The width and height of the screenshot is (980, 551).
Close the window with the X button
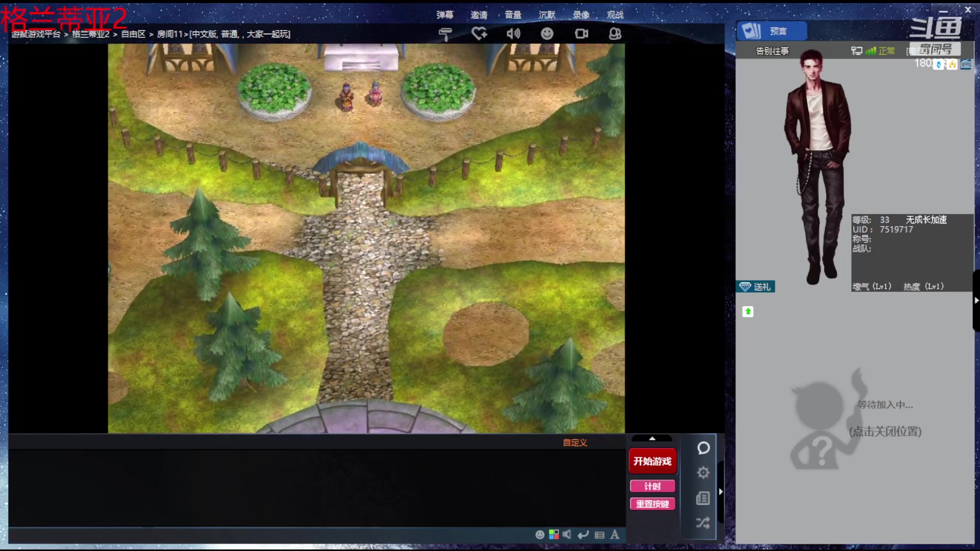pyautogui.click(x=968, y=10)
